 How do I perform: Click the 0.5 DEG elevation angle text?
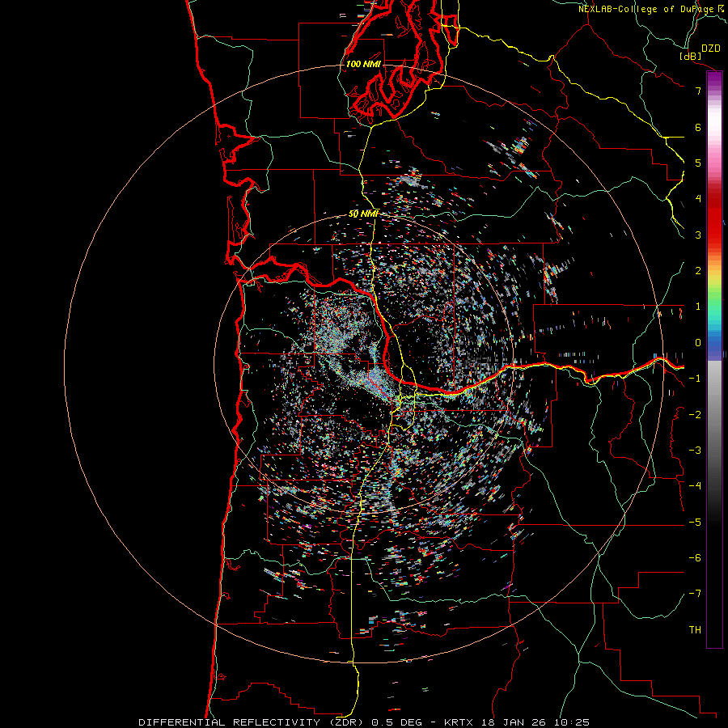pyautogui.click(x=397, y=722)
